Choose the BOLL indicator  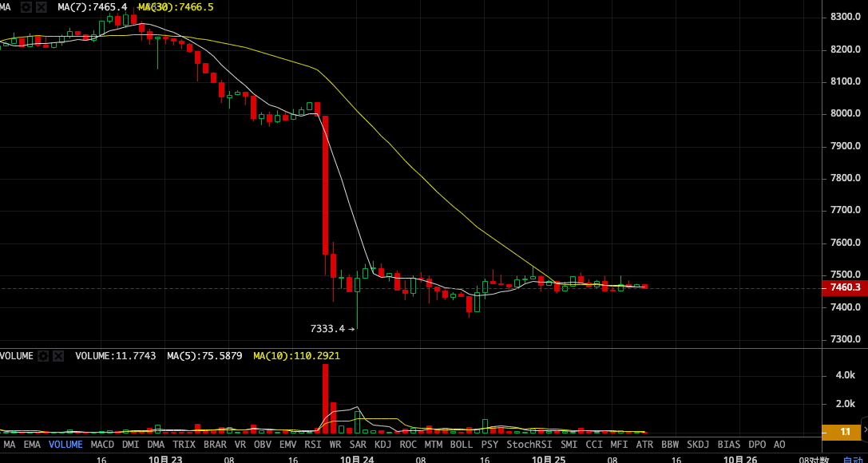461,445
